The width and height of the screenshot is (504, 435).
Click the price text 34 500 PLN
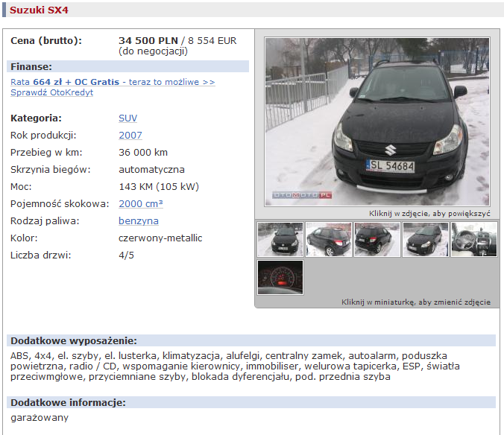[x=148, y=40]
